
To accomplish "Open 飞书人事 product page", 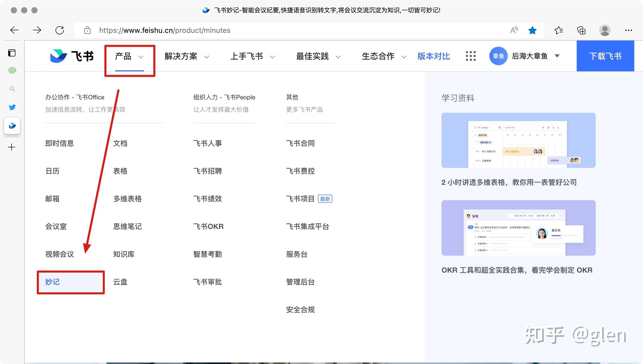I will pyautogui.click(x=208, y=143).
